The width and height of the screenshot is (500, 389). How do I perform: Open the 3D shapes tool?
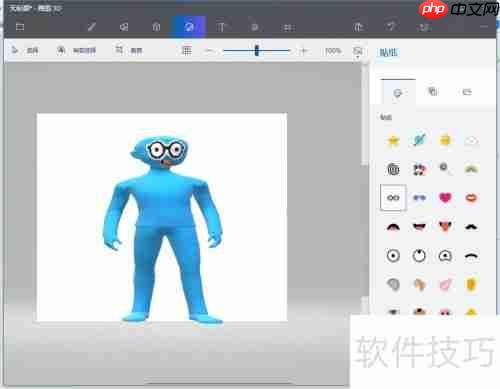tap(156, 27)
